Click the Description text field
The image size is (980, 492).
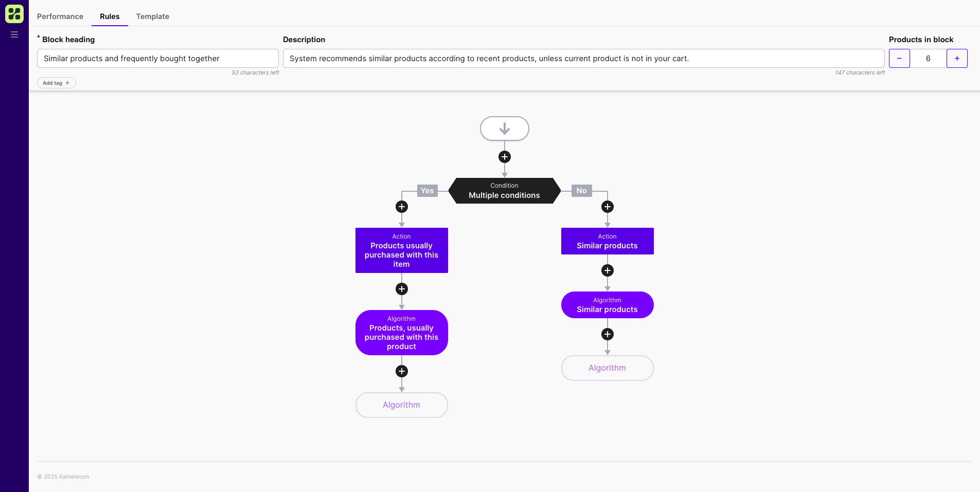[583, 59]
